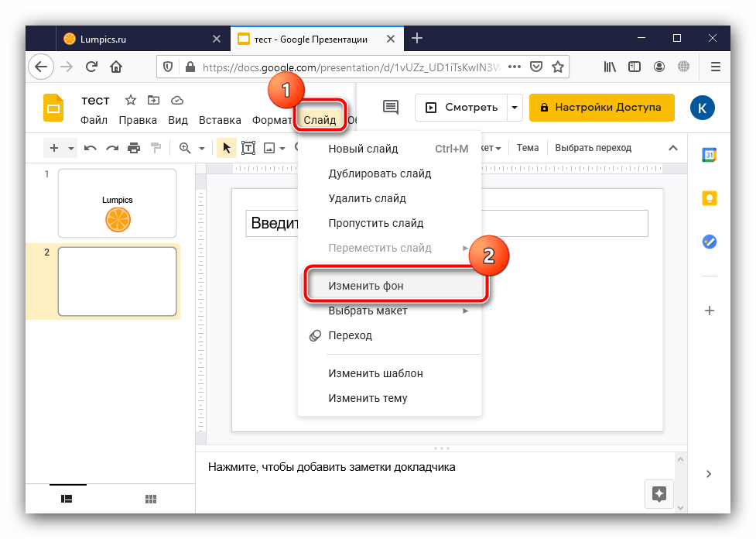The image size is (756, 539).
Task: Click the print icon in the toolbar
Action: pyautogui.click(x=134, y=148)
